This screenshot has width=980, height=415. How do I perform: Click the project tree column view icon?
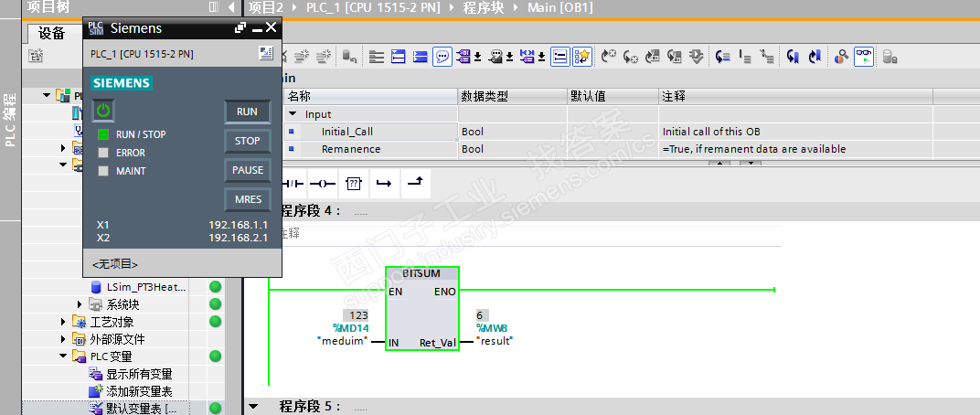214,7
